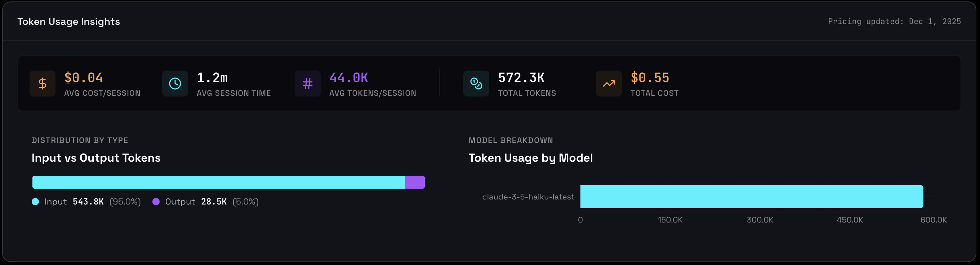Image resolution: width=980 pixels, height=265 pixels.
Task: Click the 44.0K average tokens value
Action: 348,77
